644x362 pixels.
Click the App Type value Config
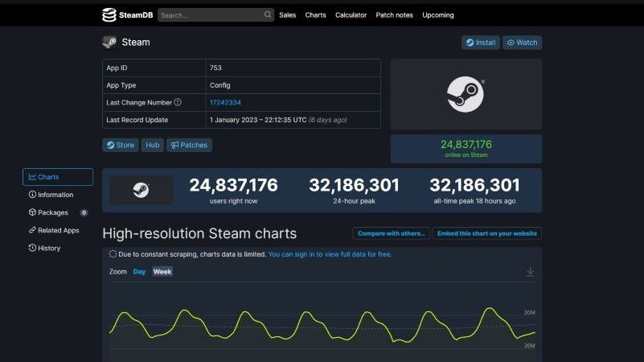219,85
